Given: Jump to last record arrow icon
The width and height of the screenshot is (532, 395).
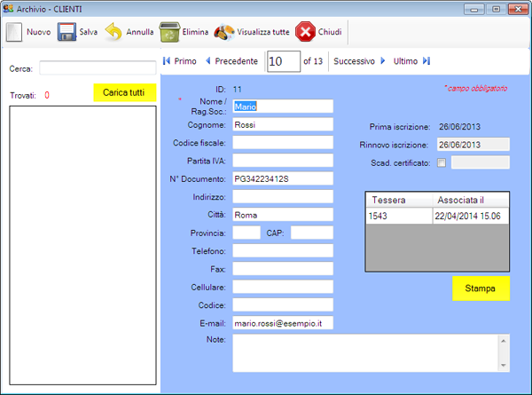Looking at the screenshot, I should tap(426, 60).
